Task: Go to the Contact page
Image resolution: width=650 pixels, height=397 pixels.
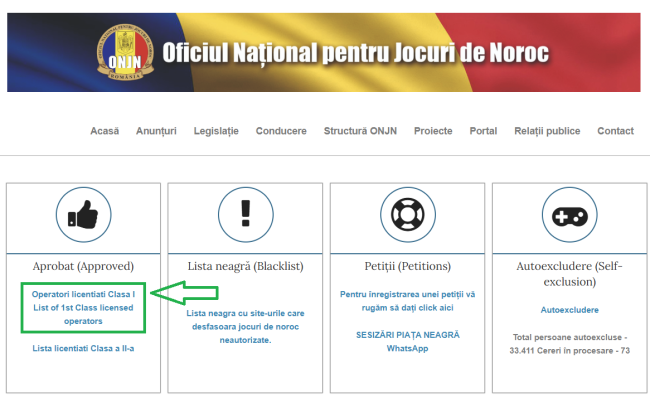Action: tap(616, 131)
